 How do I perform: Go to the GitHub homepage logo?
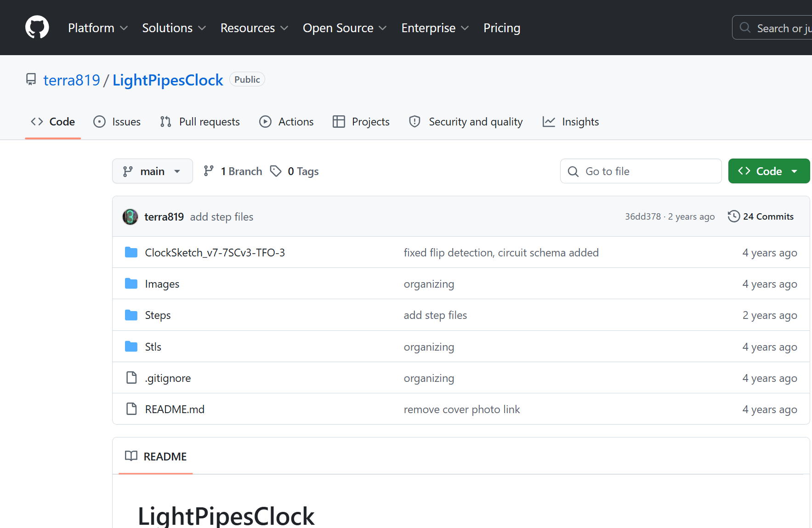pos(37,28)
